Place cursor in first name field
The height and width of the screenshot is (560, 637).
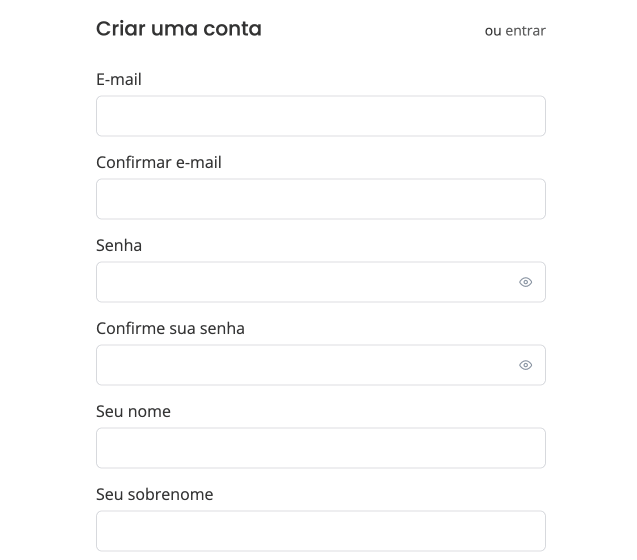coord(320,448)
